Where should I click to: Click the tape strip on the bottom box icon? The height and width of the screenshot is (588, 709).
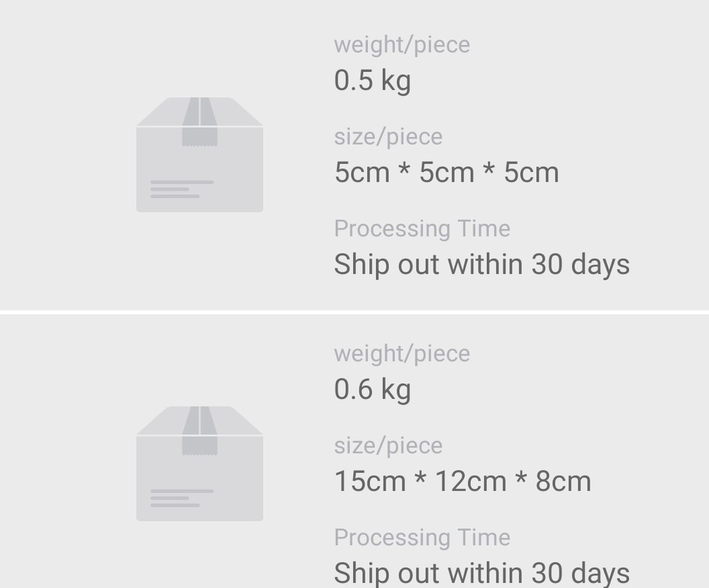tap(199, 431)
